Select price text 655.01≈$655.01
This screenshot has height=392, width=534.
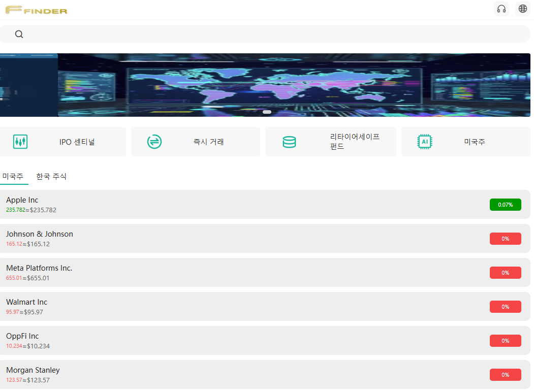click(x=27, y=278)
